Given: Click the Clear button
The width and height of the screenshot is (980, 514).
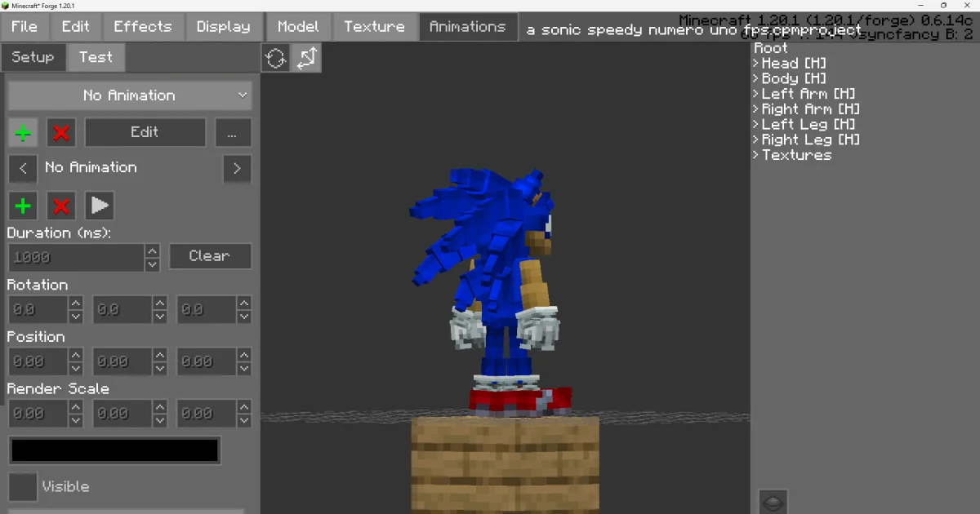Looking at the screenshot, I should [210, 256].
